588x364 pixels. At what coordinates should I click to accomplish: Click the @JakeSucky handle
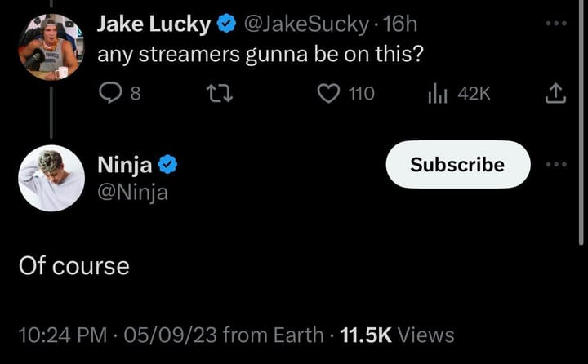click(306, 24)
